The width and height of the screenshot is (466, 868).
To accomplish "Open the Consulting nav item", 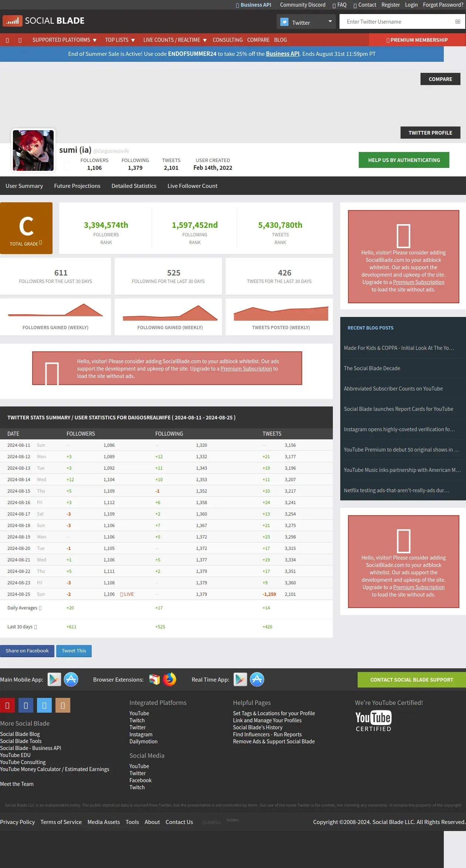I will tap(227, 40).
